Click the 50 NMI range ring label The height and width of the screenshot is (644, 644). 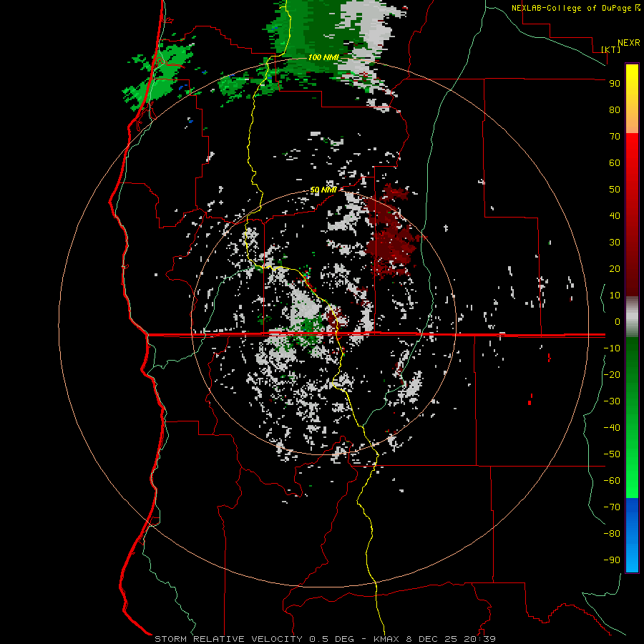(x=323, y=190)
